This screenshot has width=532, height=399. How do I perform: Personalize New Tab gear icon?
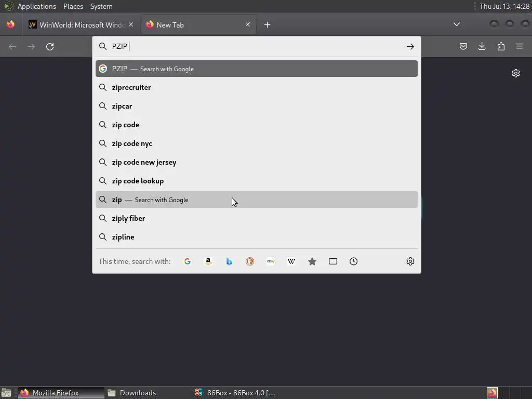coord(516,73)
